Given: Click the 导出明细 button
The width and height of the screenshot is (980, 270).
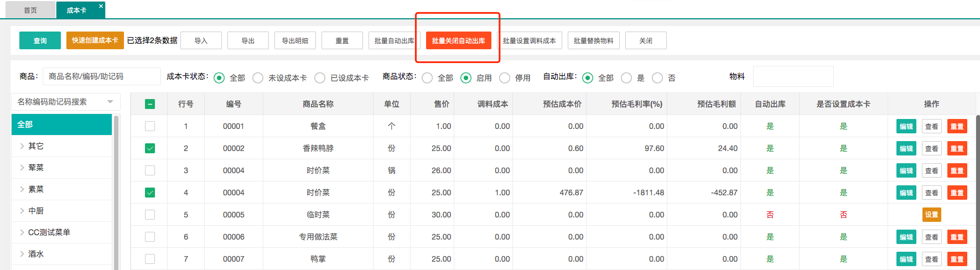Looking at the screenshot, I should point(295,40).
